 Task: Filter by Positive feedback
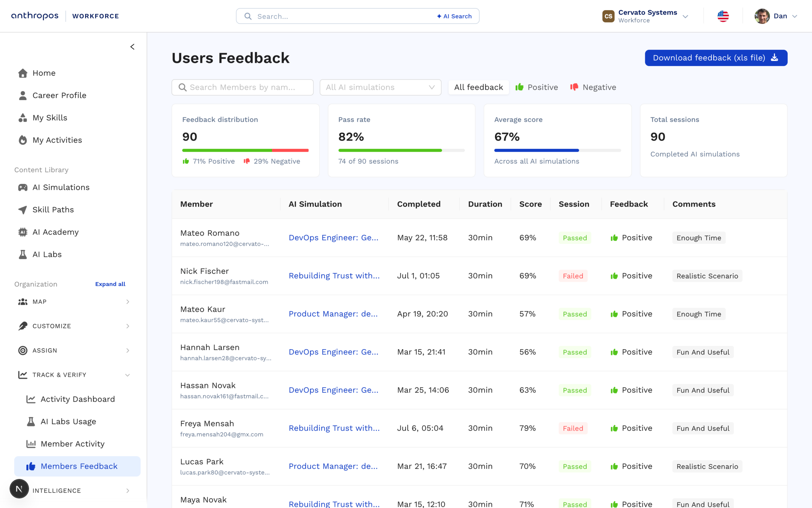[x=537, y=87]
